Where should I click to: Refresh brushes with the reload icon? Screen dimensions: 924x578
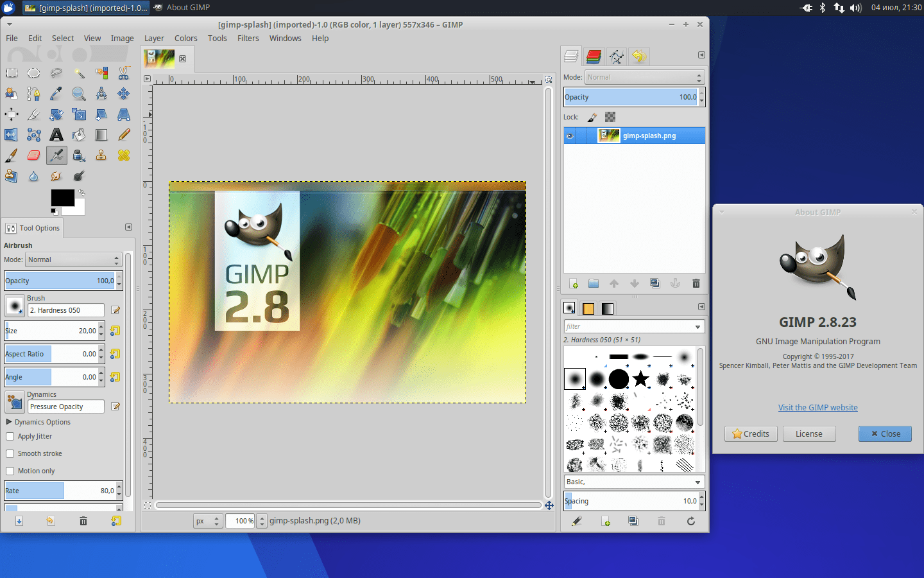point(691,521)
